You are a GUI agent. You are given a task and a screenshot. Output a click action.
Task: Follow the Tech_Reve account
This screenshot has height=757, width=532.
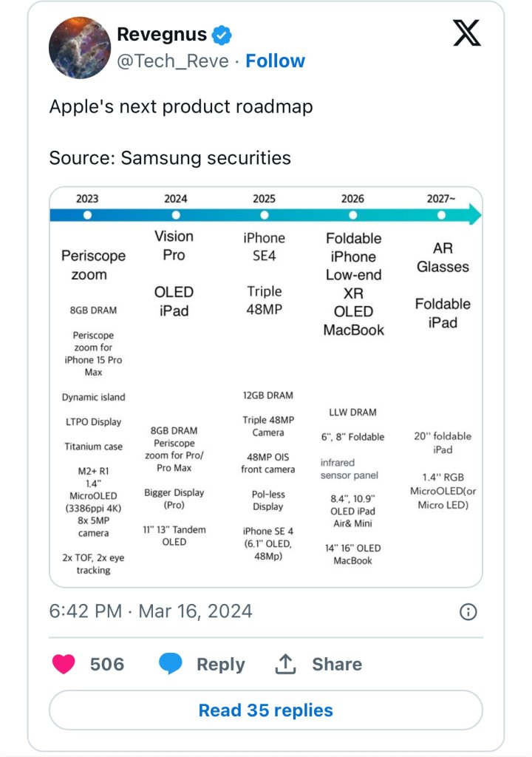[275, 61]
